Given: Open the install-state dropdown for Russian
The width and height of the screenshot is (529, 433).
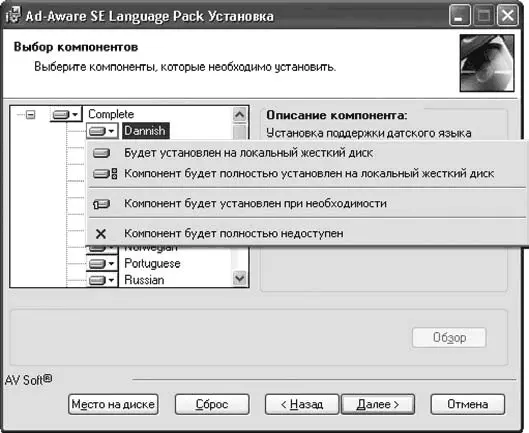Looking at the screenshot, I should (x=102, y=280).
